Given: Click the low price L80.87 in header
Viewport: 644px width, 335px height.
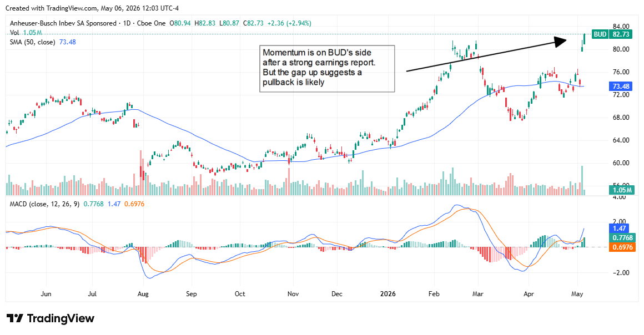Looking at the screenshot, I should 229,23.
